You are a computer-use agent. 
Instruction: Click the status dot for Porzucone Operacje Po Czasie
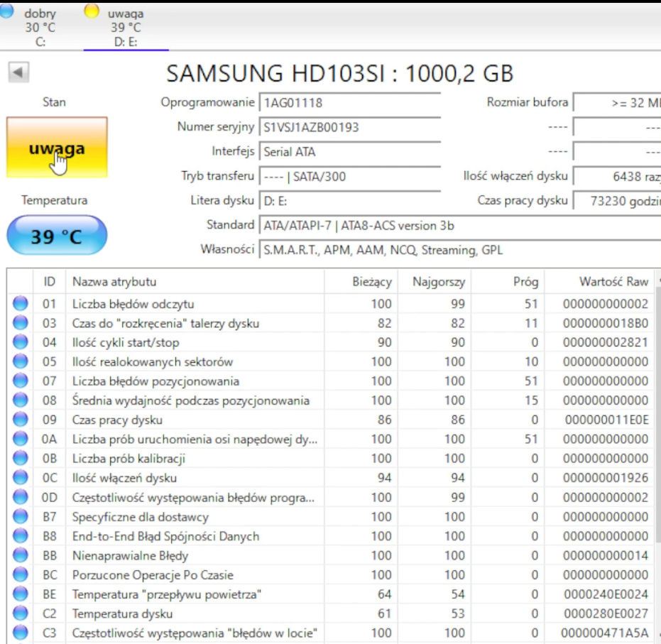tap(20, 574)
